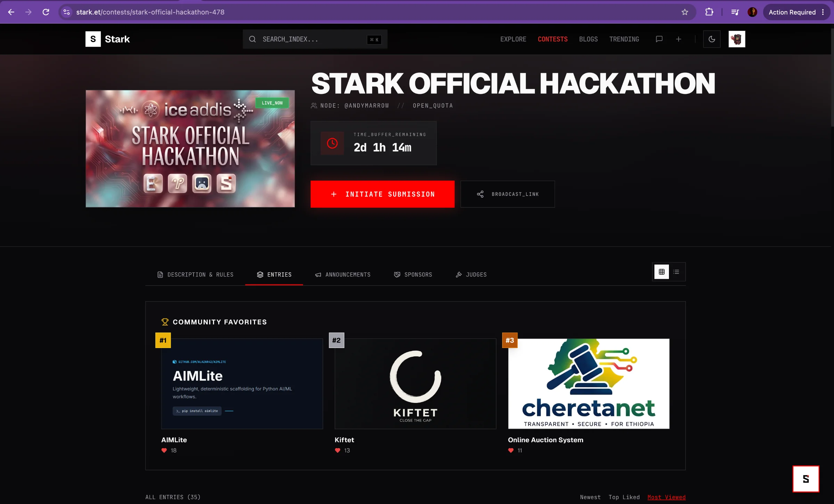
Task: Like Online Auction System via its heart icon
Action: point(511,451)
